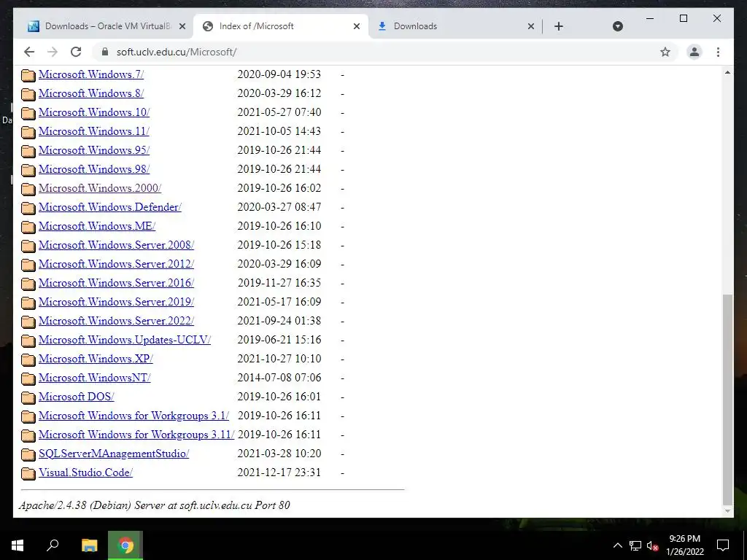Click folder icon beside SQLServerMAnagementStudio
The width and height of the screenshot is (747, 560).
tap(28, 454)
